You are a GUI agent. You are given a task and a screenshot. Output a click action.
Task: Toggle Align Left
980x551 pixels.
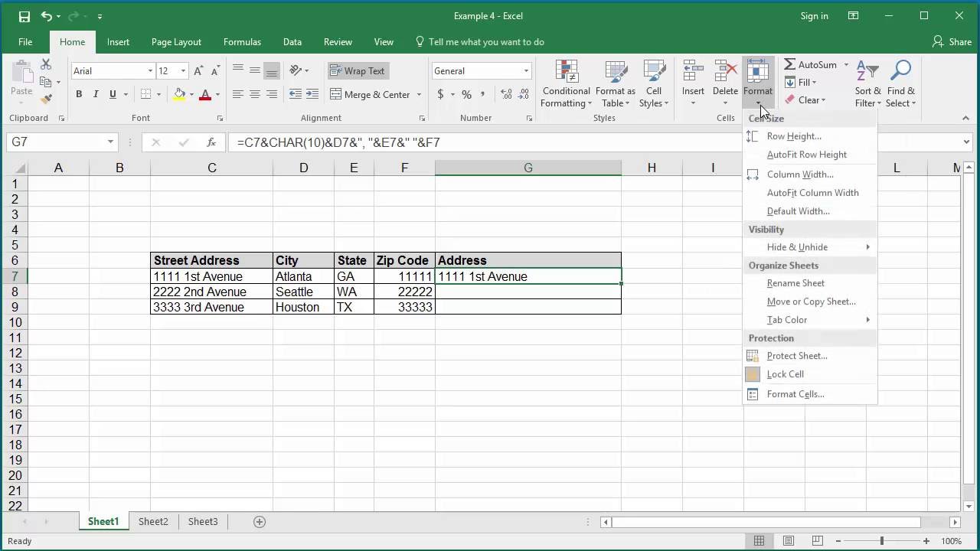pyautogui.click(x=238, y=94)
